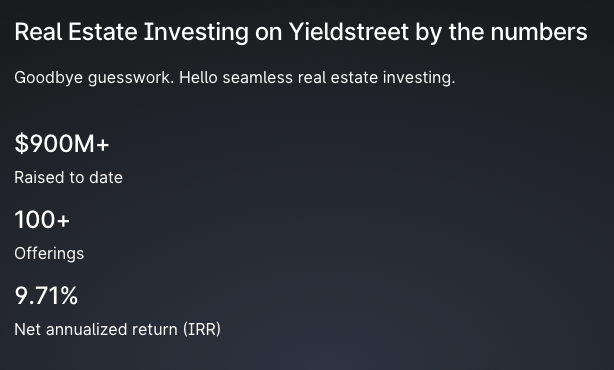
Task: Click the 9.71% return figure
Action: [x=46, y=296]
